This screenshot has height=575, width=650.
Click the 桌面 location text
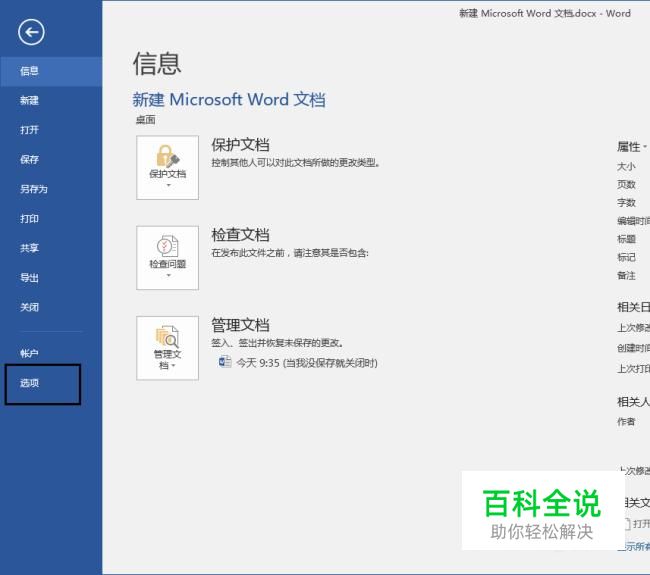(x=146, y=120)
